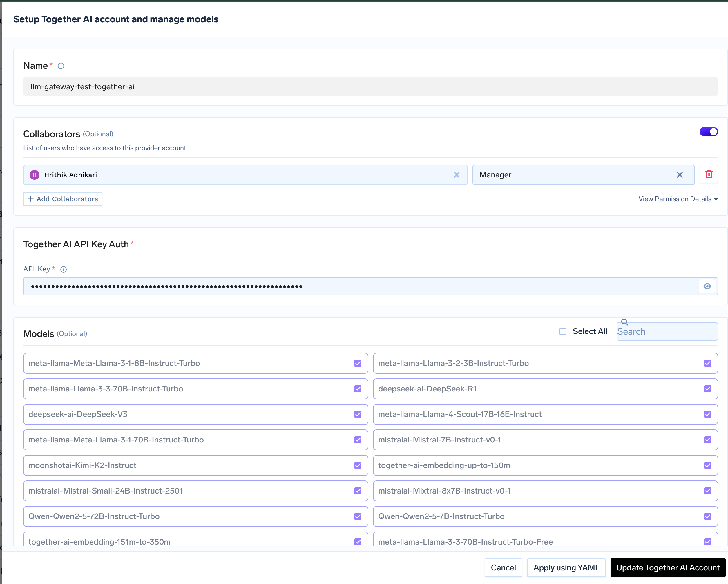Turn off the Collaborators toggle
This screenshot has width=728, height=584.
coord(708,132)
